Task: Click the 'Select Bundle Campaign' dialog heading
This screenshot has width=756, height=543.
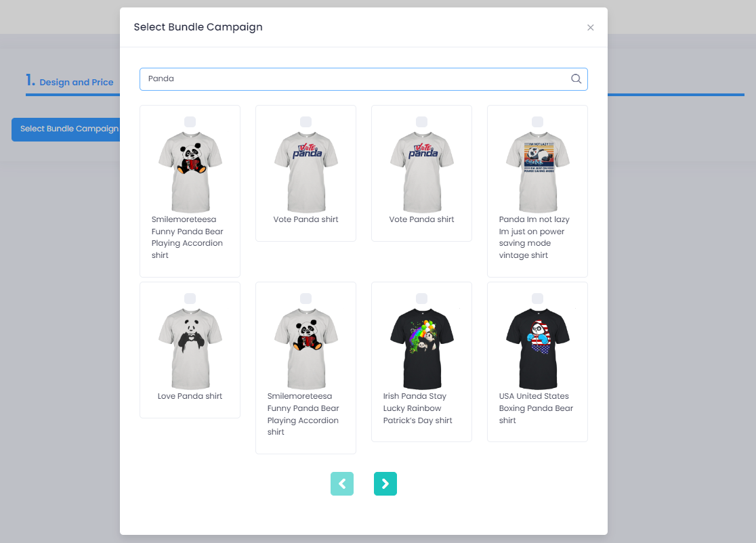Action: (198, 27)
